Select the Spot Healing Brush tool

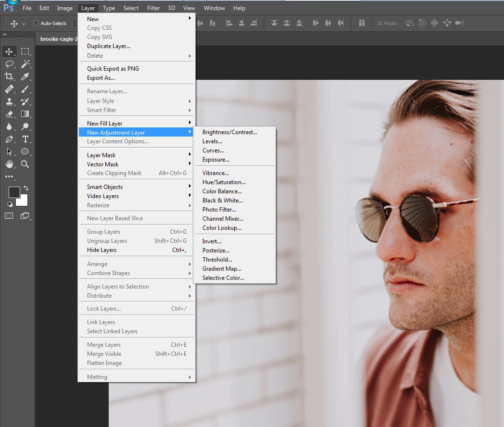click(x=9, y=89)
